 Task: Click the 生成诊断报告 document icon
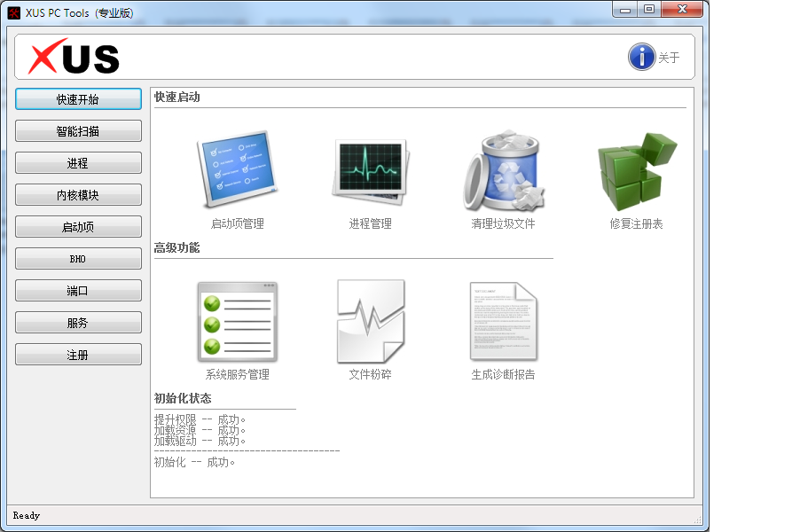pos(503,321)
